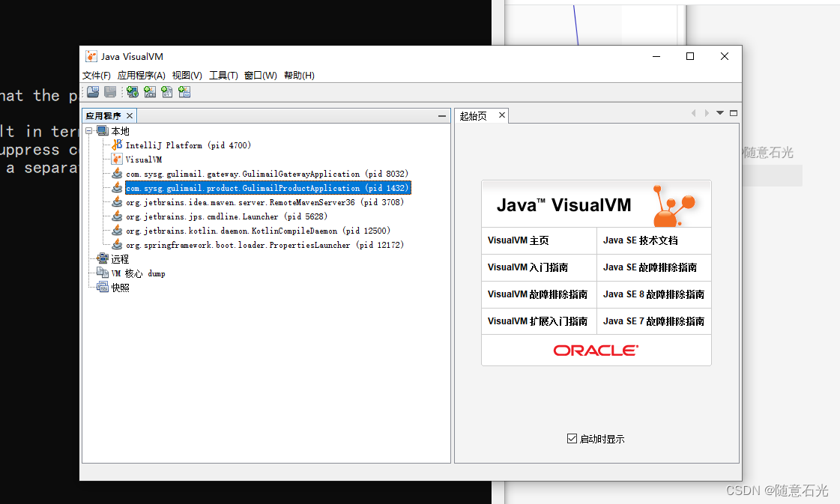840x504 pixels.
Task: Click the VisualVM node icon in tree
Action: coord(117,159)
